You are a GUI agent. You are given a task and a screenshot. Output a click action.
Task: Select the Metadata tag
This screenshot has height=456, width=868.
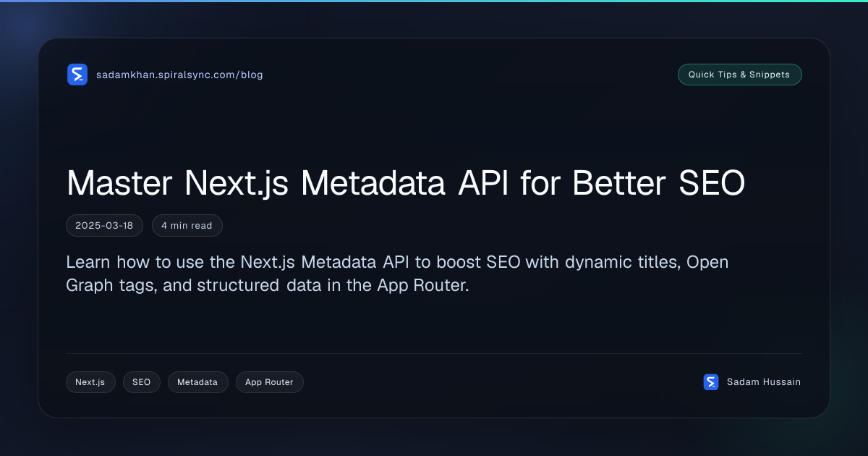tap(197, 382)
